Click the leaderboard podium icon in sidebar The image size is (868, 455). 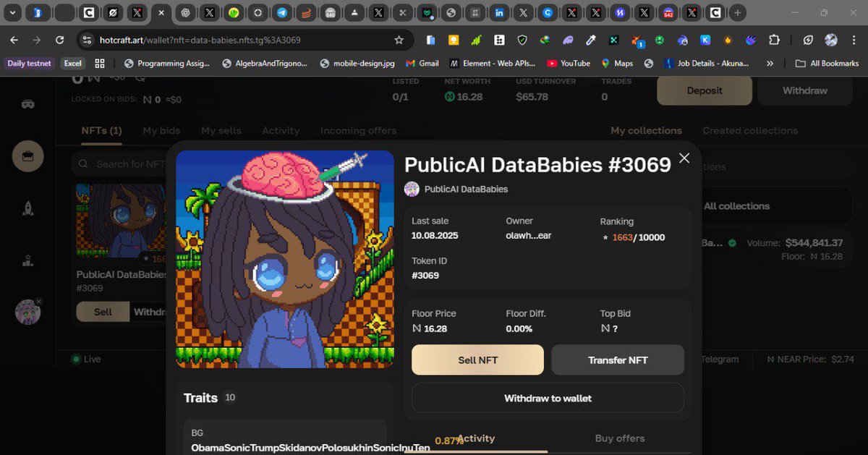coord(27,260)
